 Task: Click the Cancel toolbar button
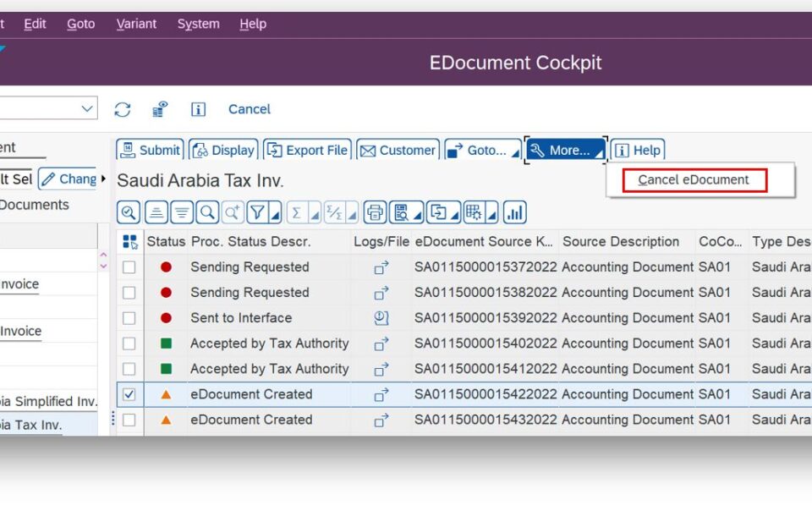(249, 109)
